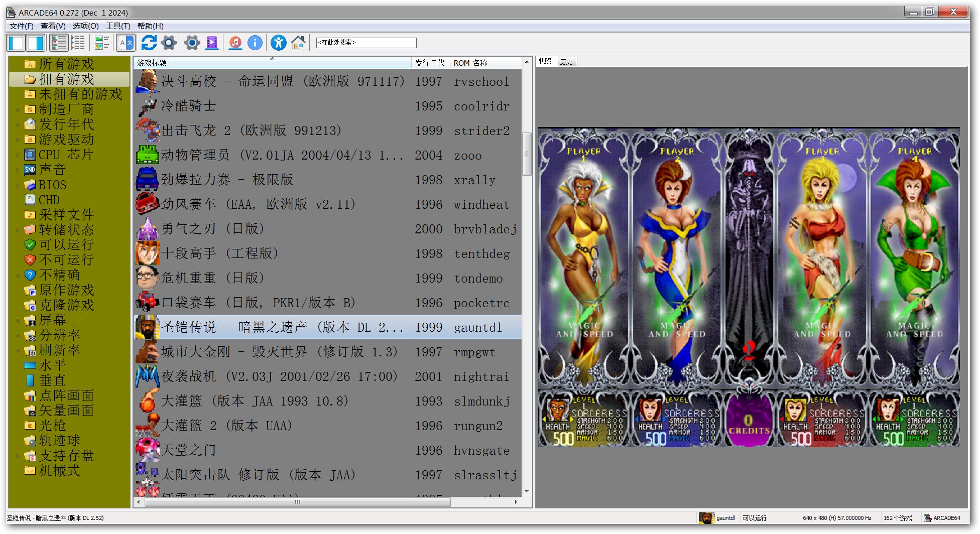Image resolution: width=980 pixels, height=534 pixels.
Task: Click the 垂直 orientation icon
Action: (x=30, y=380)
